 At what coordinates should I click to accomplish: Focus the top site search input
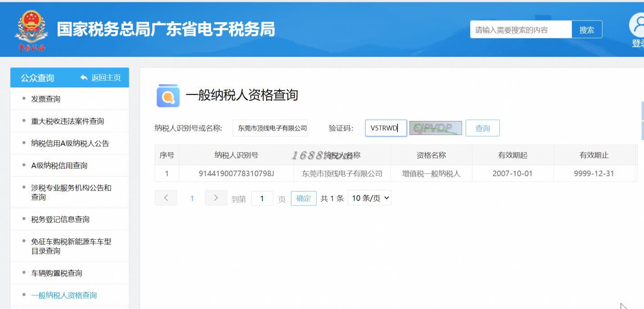coord(521,30)
